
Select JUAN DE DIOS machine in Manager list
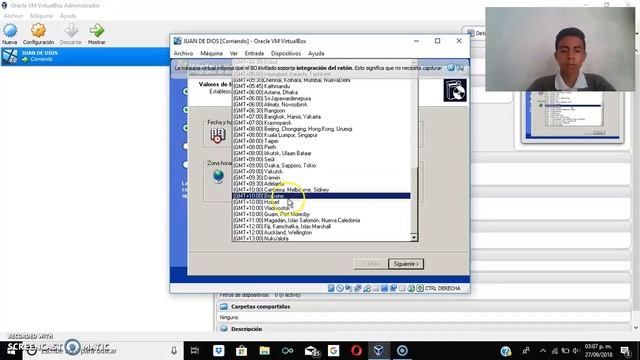click(x=85, y=56)
